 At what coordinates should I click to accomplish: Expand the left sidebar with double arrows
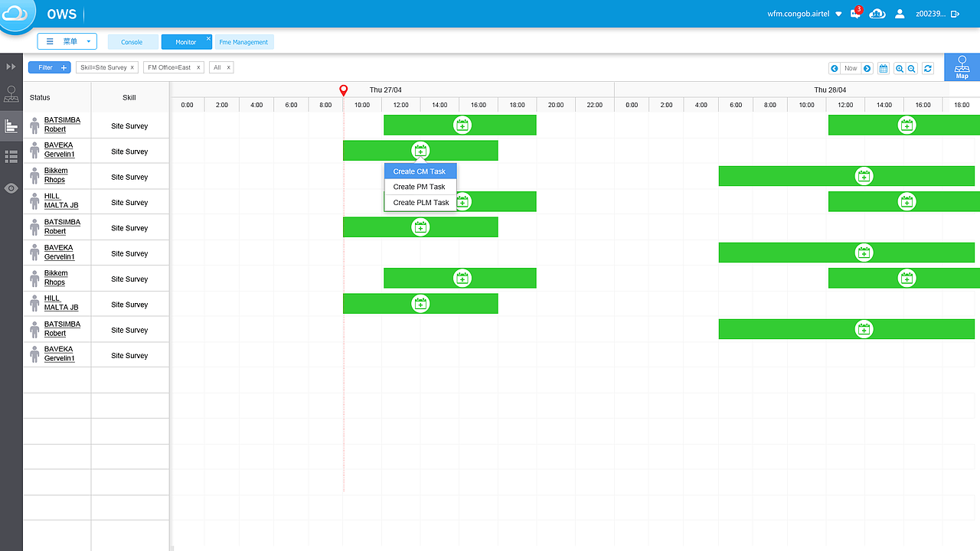coord(11,67)
